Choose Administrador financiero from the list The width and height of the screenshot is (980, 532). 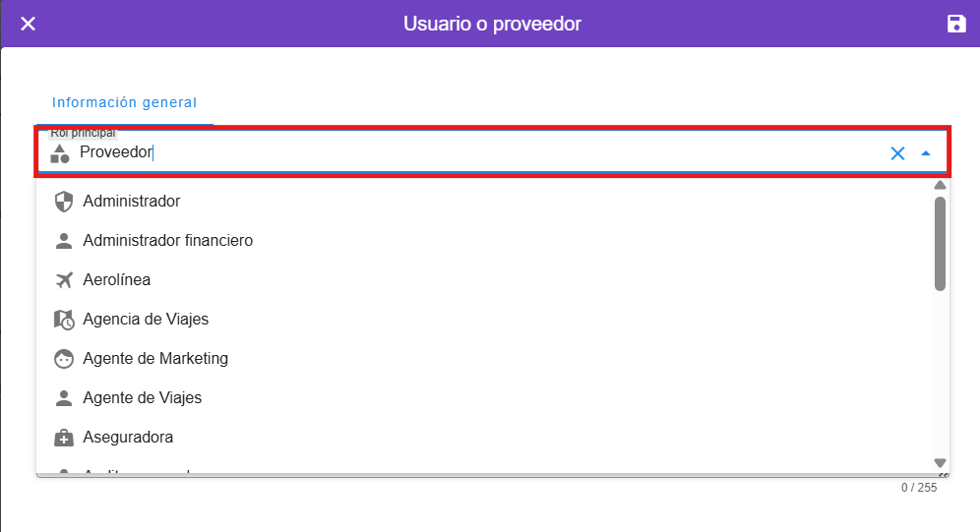167,241
